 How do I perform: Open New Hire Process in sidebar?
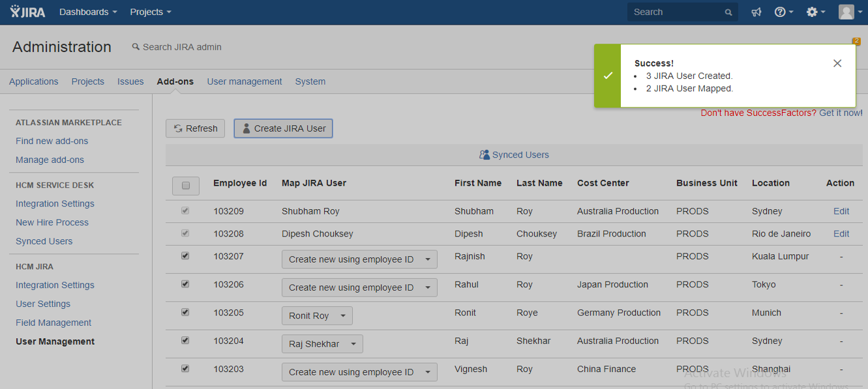click(x=52, y=222)
